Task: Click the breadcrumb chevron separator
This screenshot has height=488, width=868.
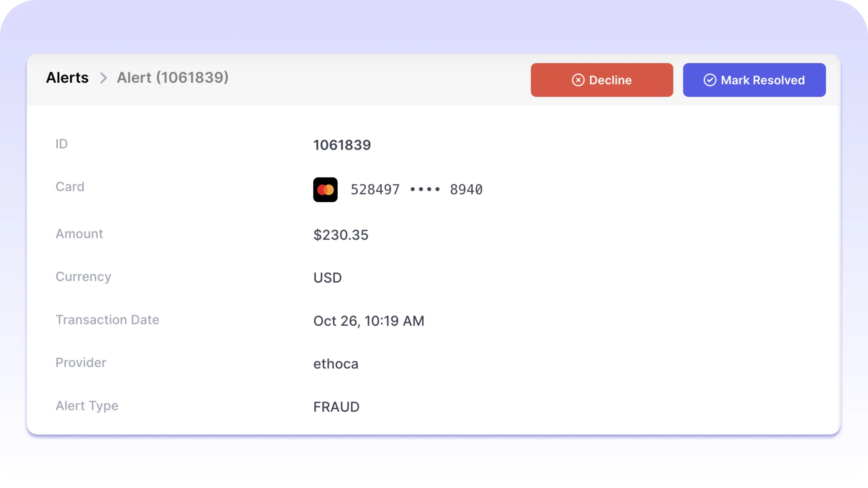Action: 103,78
